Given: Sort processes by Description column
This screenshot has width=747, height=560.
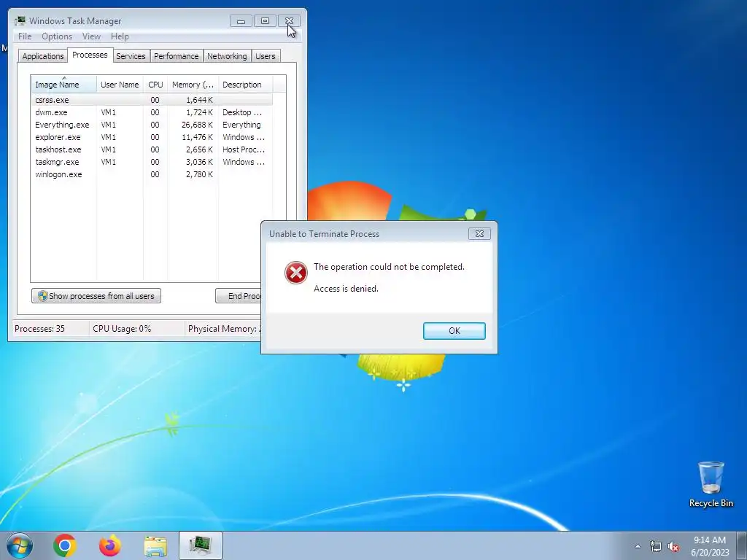Looking at the screenshot, I should (x=245, y=85).
